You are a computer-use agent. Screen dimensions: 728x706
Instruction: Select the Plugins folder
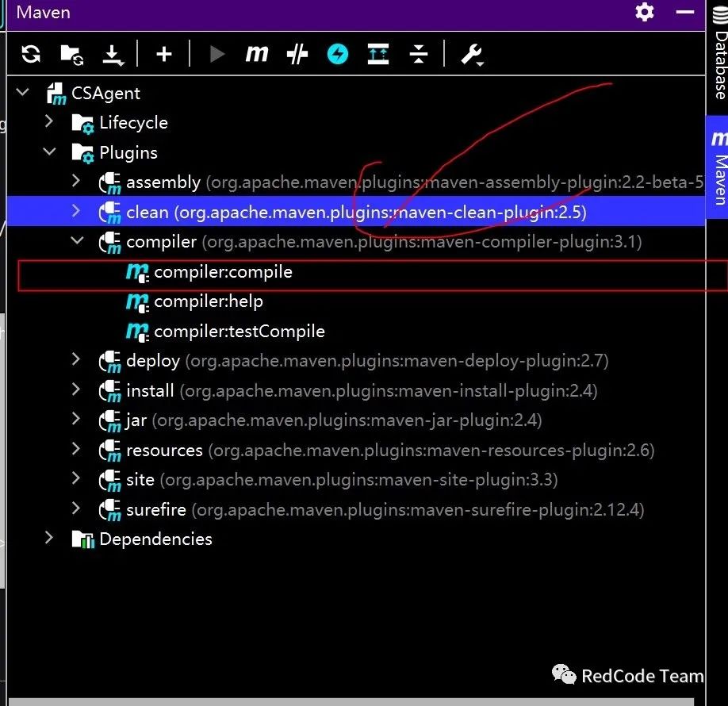(356, 152)
